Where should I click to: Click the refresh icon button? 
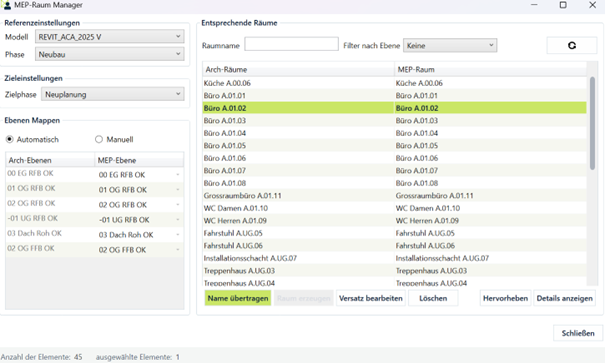click(572, 46)
